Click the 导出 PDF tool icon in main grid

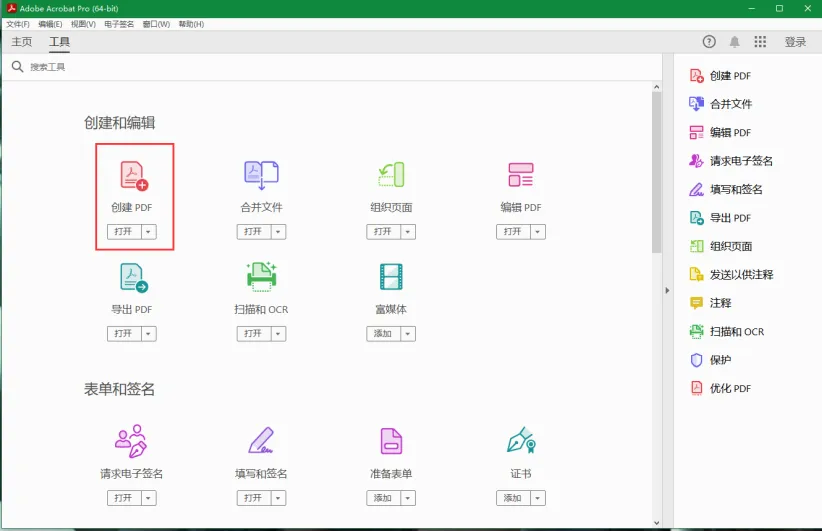coord(134,277)
